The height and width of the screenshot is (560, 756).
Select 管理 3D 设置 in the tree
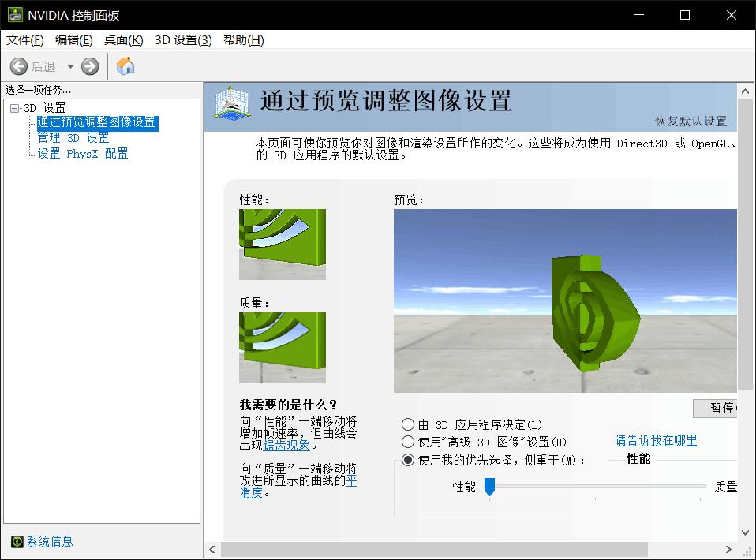click(73, 138)
